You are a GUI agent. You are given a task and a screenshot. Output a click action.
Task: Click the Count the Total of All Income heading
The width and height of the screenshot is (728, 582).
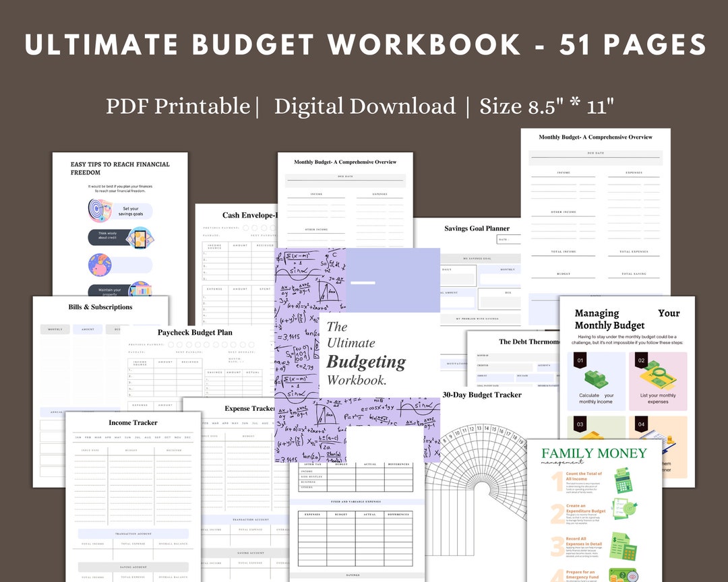point(584,476)
